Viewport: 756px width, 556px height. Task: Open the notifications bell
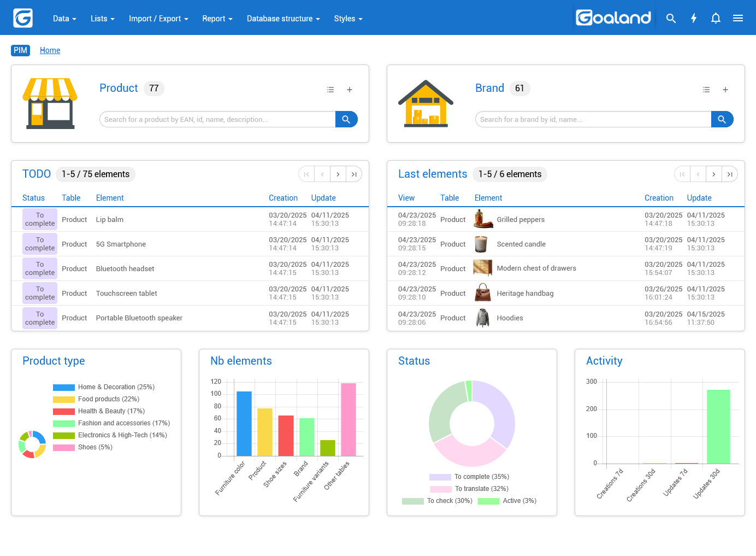click(x=716, y=18)
